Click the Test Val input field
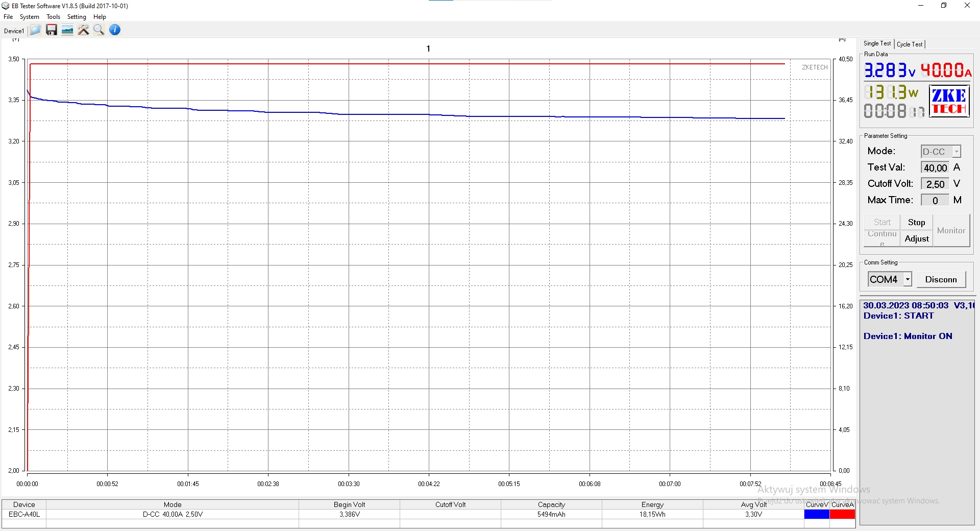 click(x=935, y=167)
